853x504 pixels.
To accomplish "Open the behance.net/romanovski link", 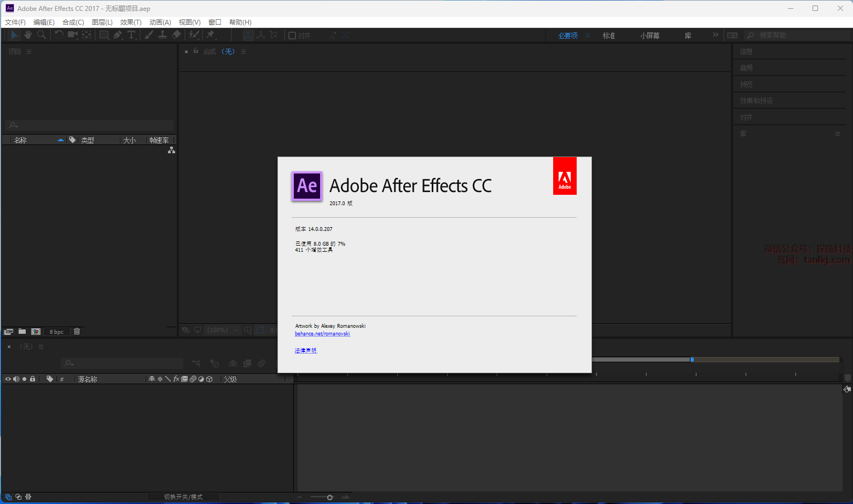I will pyautogui.click(x=322, y=334).
